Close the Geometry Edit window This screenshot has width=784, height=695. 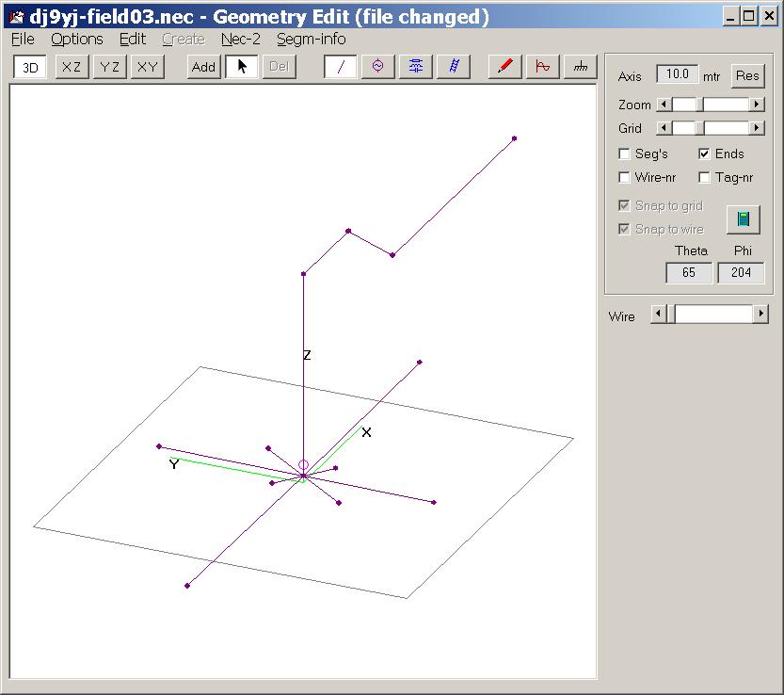769,17
